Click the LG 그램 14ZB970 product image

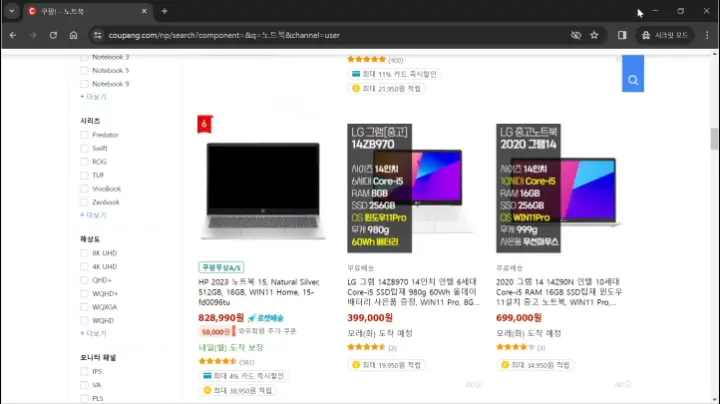[410, 188]
